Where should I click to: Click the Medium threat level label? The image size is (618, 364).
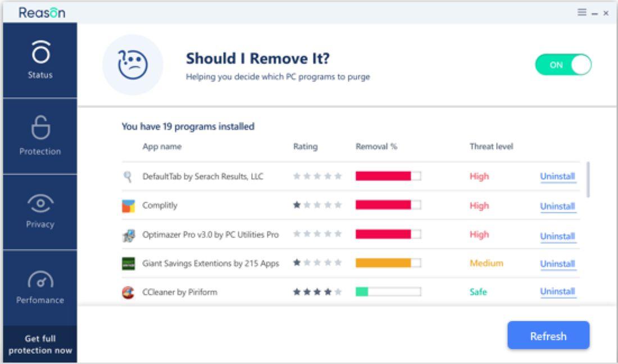[x=487, y=263]
